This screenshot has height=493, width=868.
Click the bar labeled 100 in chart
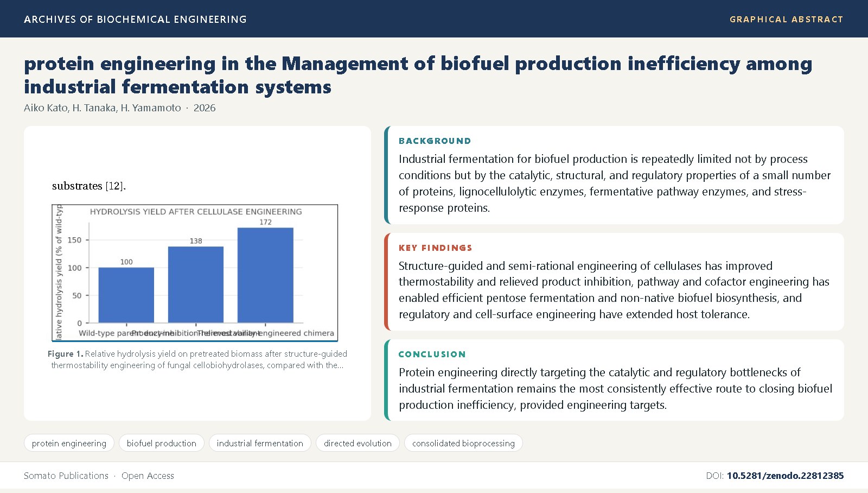pos(126,295)
